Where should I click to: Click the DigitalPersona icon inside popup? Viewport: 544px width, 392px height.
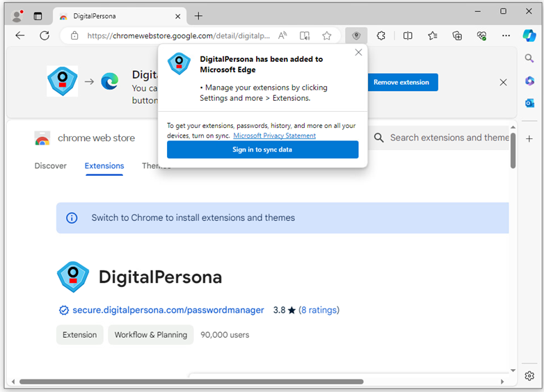(179, 64)
